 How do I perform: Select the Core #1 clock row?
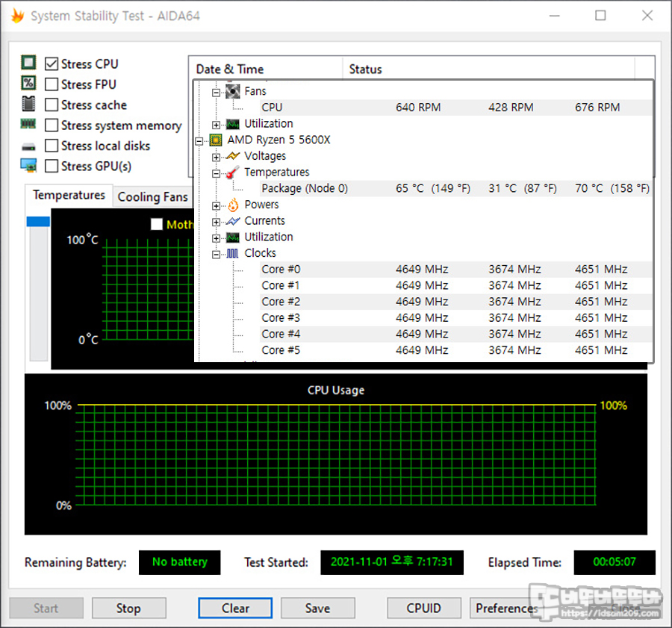[x=455, y=285]
